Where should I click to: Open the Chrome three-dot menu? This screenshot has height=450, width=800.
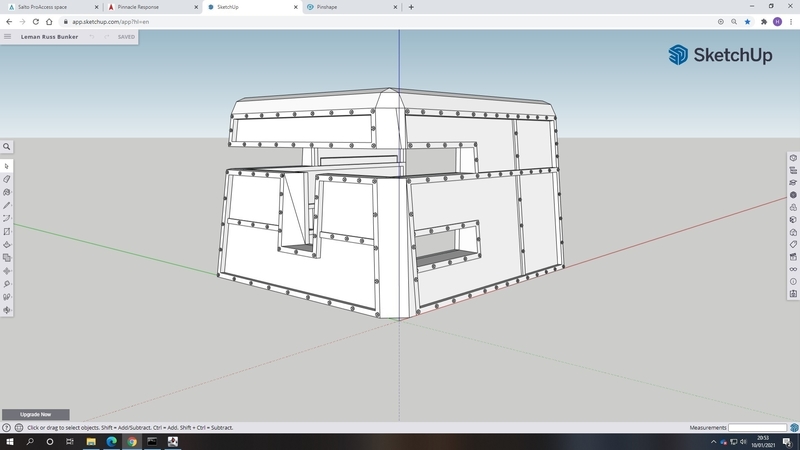click(x=791, y=22)
